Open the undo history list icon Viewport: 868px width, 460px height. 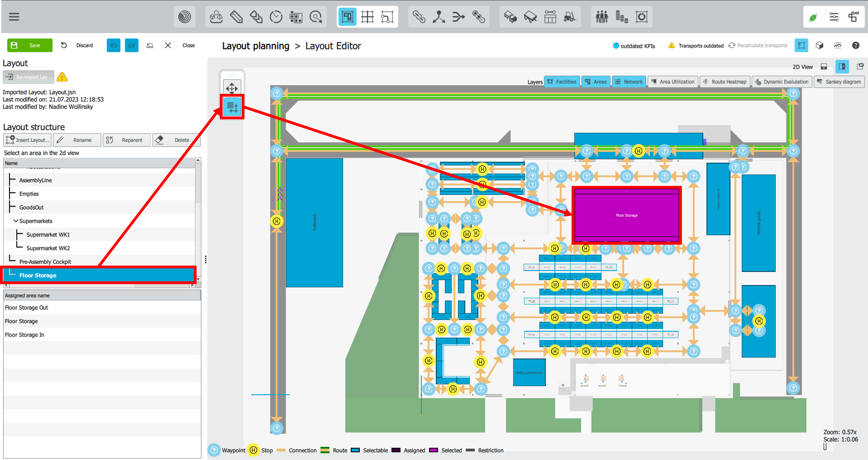pos(150,45)
